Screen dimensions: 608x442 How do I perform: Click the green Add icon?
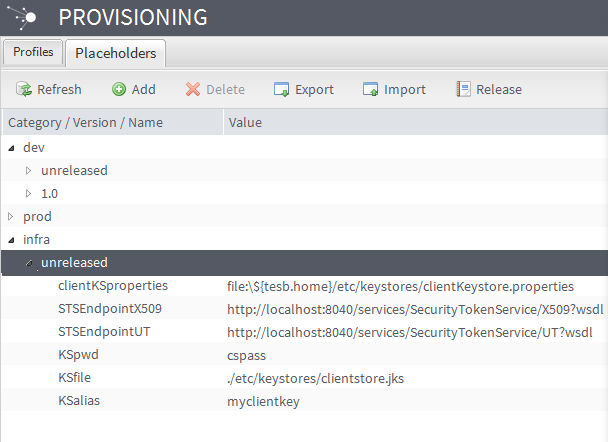click(x=119, y=90)
